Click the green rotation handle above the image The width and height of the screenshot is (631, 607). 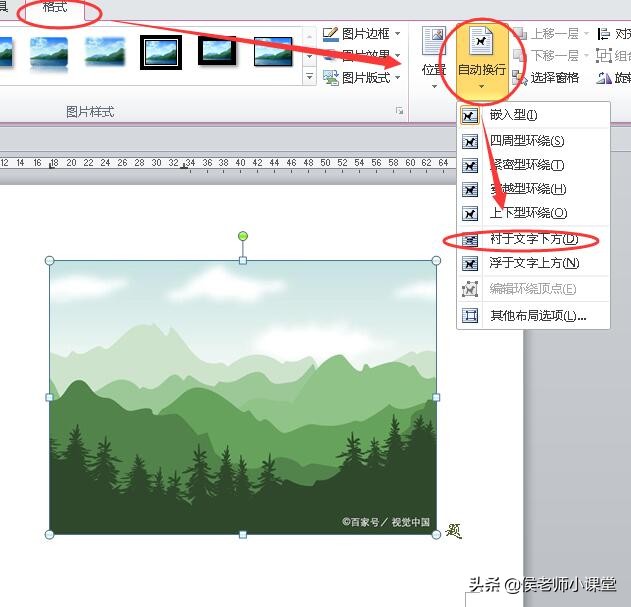pyautogui.click(x=243, y=236)
